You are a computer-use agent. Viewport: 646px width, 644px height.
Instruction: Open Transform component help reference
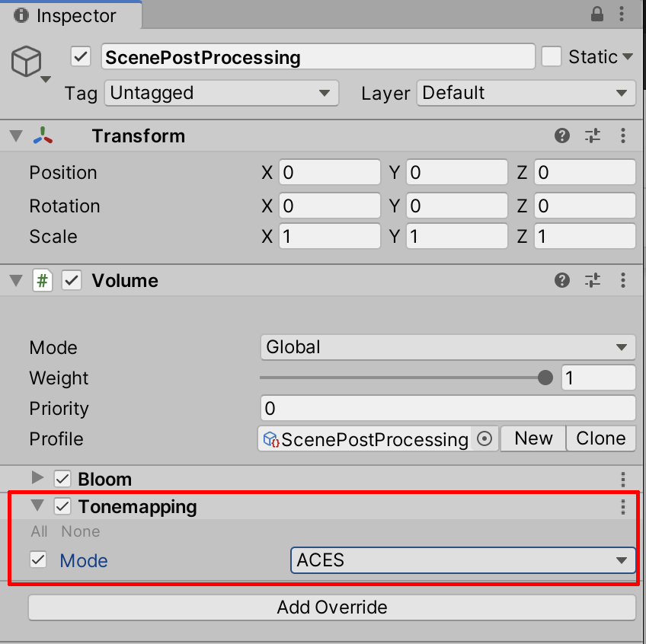click(x=562, y=136)
